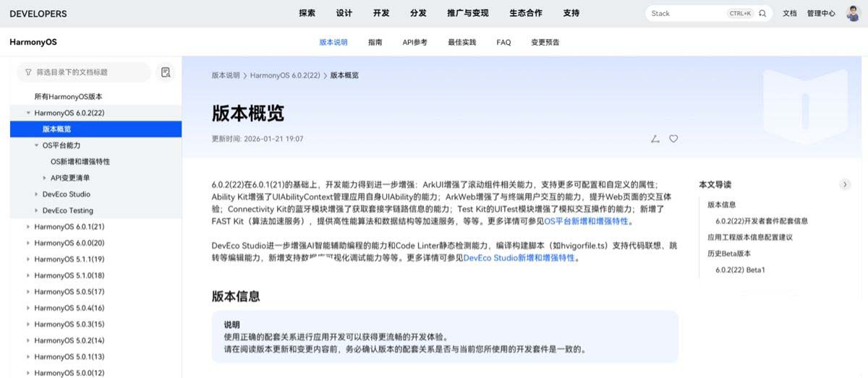Viewport: 868px width, 378px height.
Task: Expand the API变更清单 node
Action: pos(45,178)
